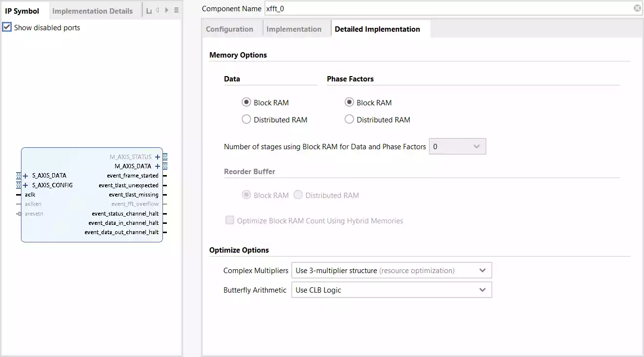Select Block RAM for Data memory
Screen dimensions: 644x357
pyautogui.click(x=246, y=102)
